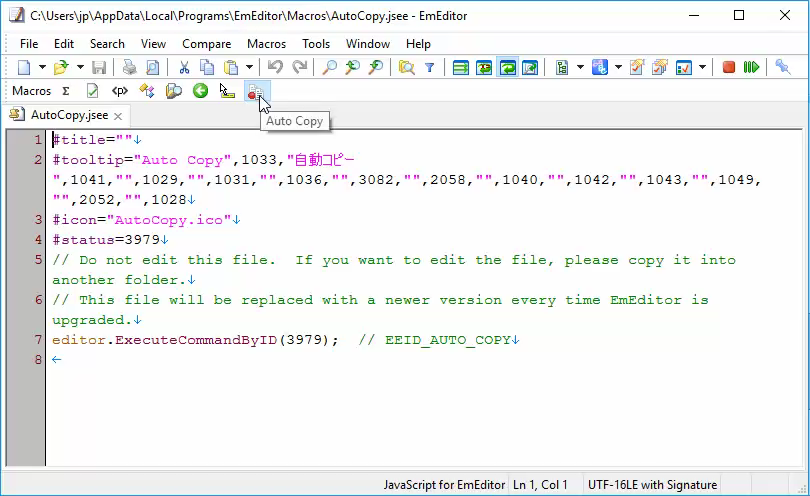The image size is (810, 496).
Task: Open the Tools menu
Action: [x=316, y=44]
